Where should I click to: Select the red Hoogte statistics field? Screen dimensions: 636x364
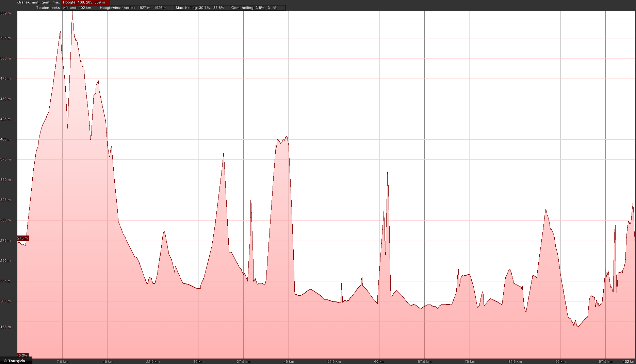coord(86,2)
